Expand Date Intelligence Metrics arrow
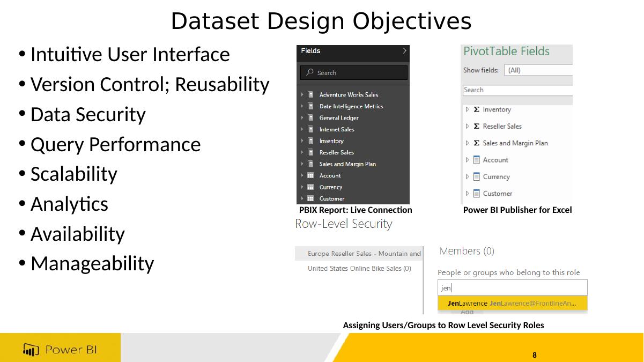 pyautogui.click(x=302, y=106)
